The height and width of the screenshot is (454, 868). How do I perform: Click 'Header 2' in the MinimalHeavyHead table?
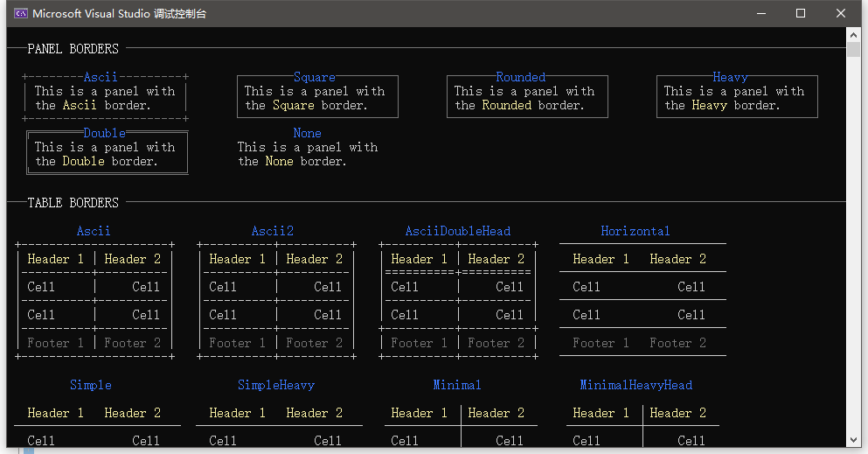678,413
